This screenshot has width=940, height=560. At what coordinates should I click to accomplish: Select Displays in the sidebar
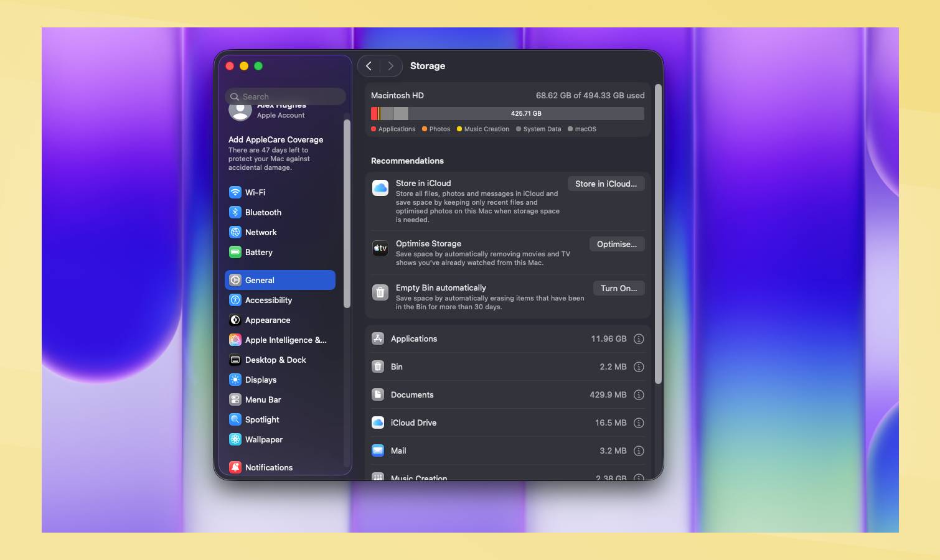[280, 380]
